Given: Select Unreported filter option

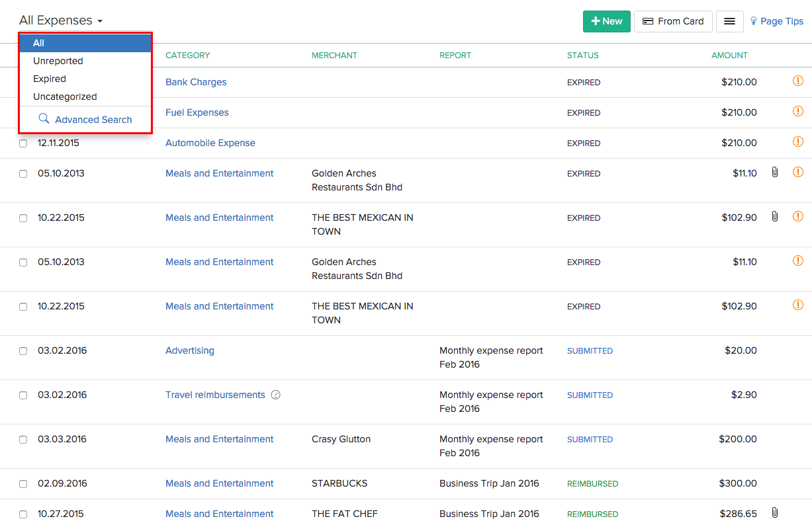Looking at the screenshot, I should coord(58,61).
